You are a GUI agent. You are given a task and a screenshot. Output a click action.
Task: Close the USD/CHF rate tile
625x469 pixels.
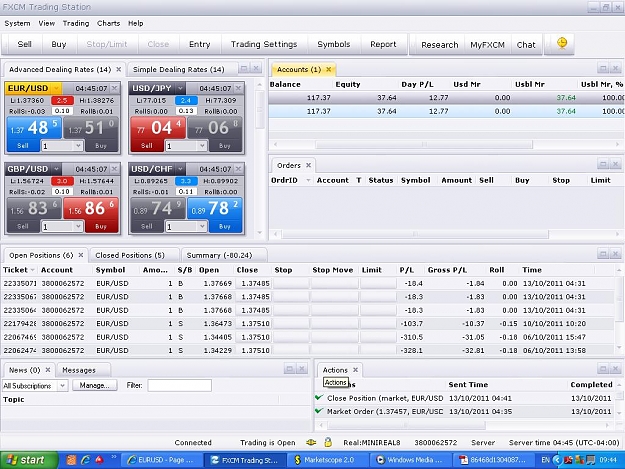(238, 169)
